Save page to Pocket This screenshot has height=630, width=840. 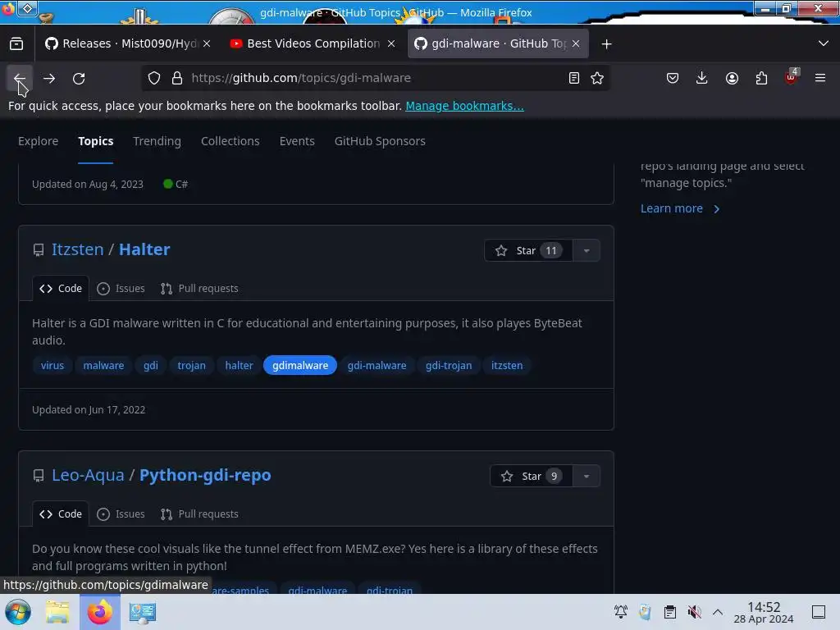pyautogui.click(x=673, y=78)
